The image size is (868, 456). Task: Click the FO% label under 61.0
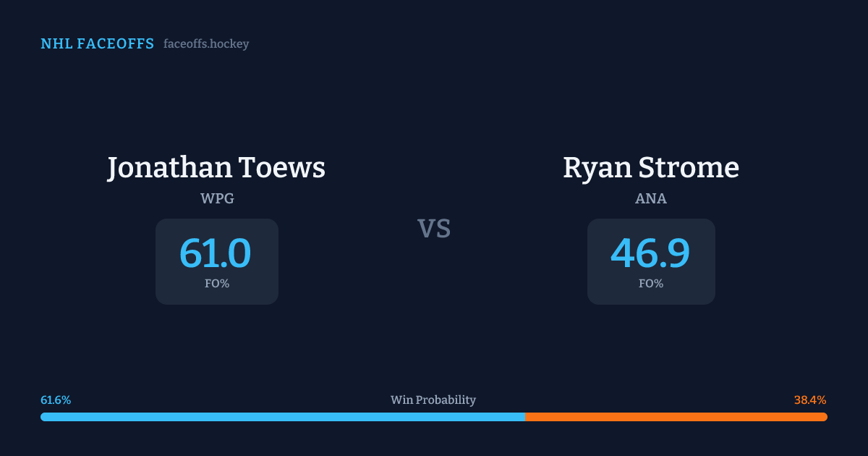(217, 284)
